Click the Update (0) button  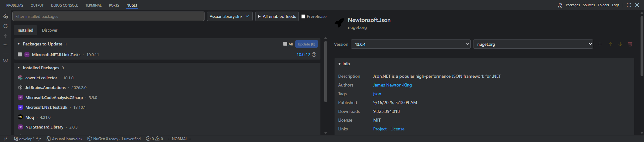coord(306,44)
